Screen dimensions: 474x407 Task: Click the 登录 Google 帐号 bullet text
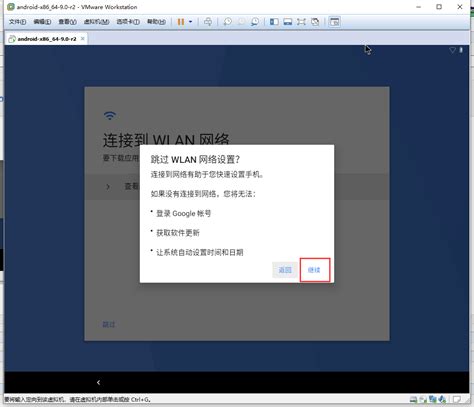pyautogui.click(x=184, y=213)
